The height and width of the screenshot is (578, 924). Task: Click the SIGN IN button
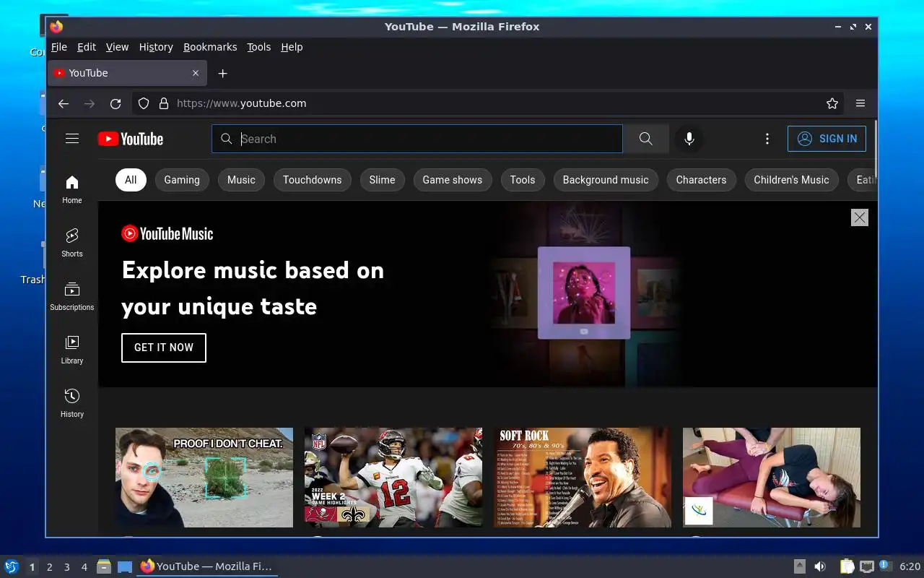[x=827, y=139]
